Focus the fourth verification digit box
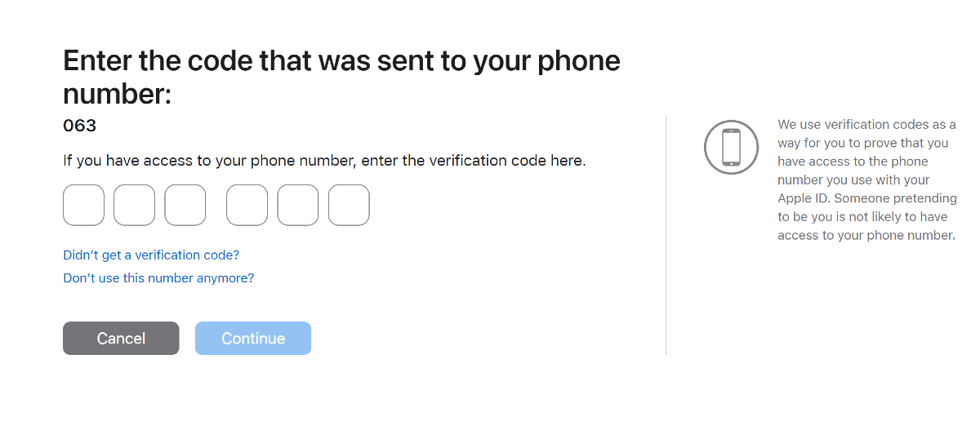This screenshot has height=426, width=980. coord(247,205)
